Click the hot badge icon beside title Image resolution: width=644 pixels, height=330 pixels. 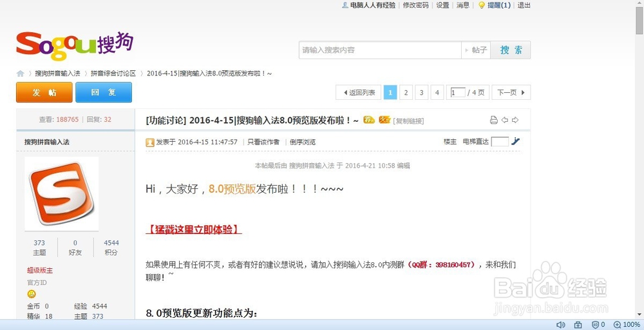(x=384, y=120)
